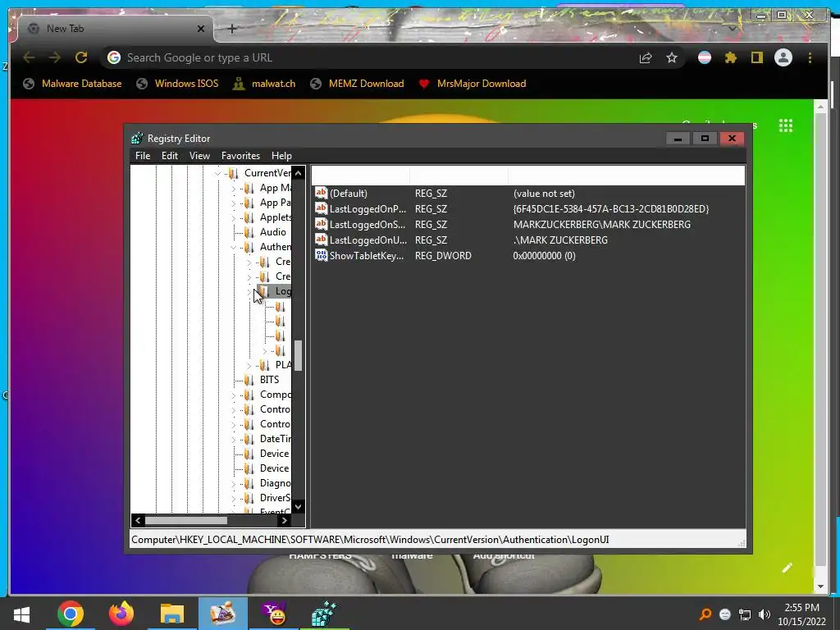This screenshot has height=630, width=840.
Task: Click the Share this page icon in Chrome
Action: click(646, 58)
